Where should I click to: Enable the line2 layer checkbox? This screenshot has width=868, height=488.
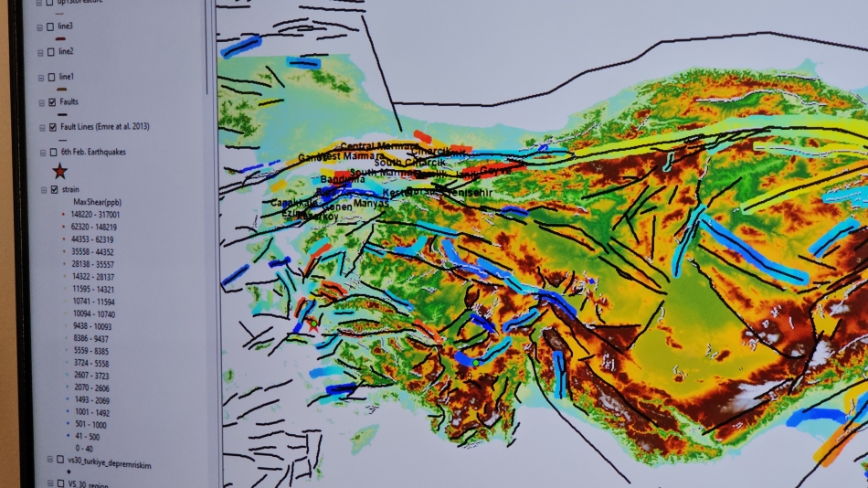tap(51, 52)
